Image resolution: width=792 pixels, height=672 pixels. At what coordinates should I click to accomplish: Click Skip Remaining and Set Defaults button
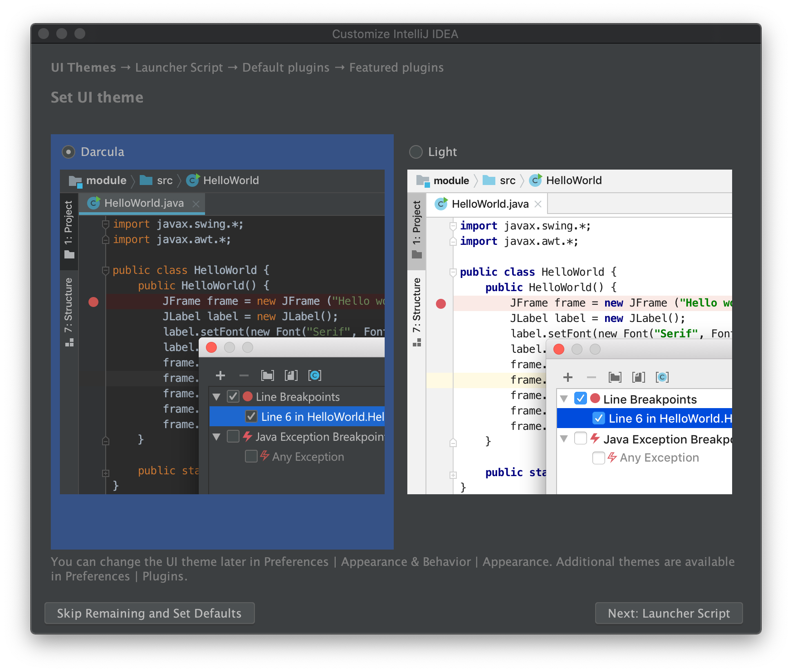150,613
